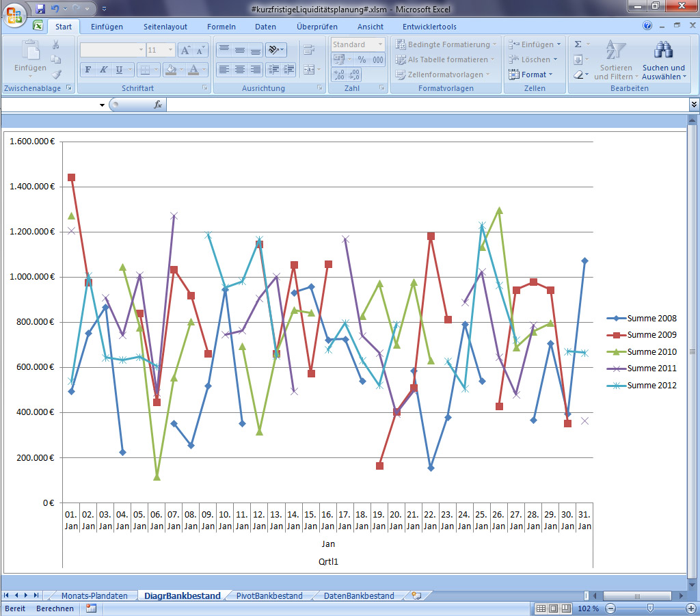Click the 102 % zoom level button
The width and height of the screenshot is (700, 616).
pyautogui.click(x=589, y=608)
